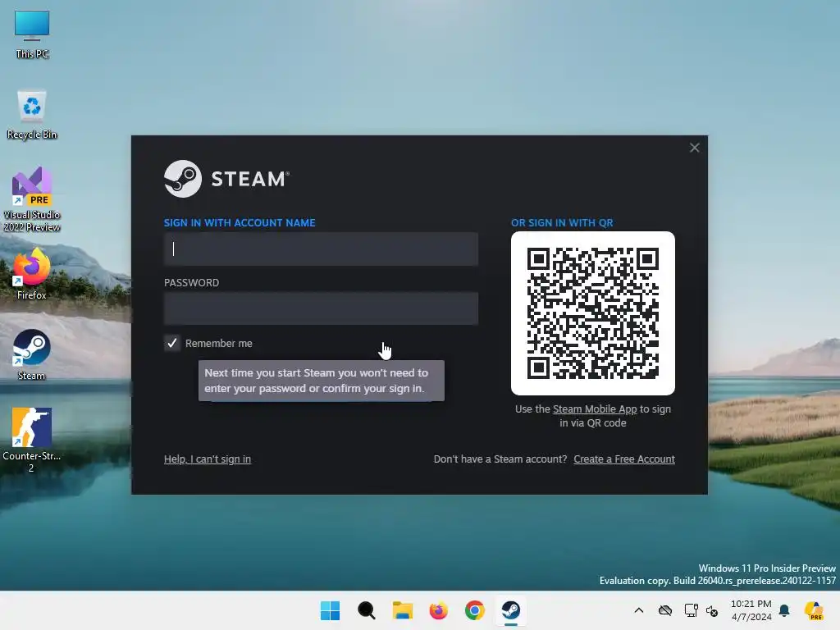This screenshot has width=840, height=630.
Task: Open This PC desktop icon
Action: (32, 34)
